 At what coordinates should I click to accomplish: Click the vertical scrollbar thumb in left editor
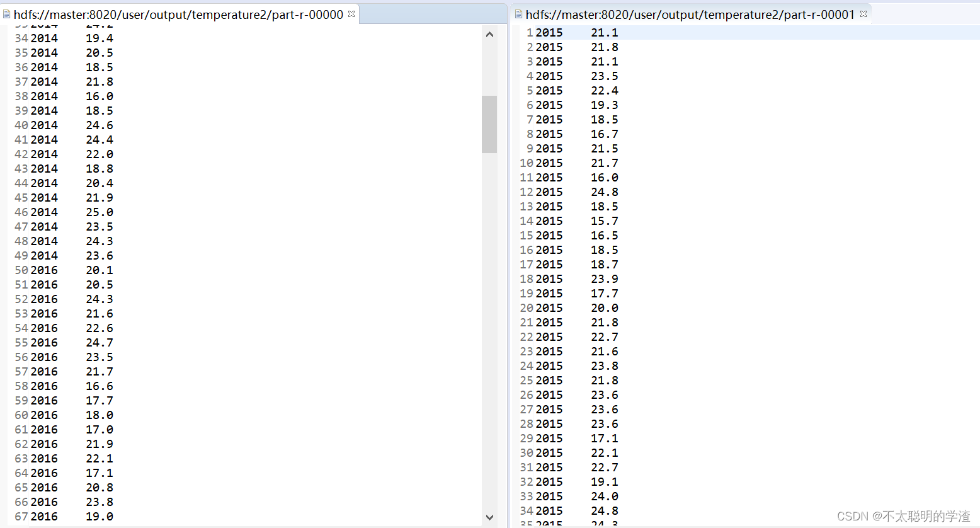coord(489,124)
